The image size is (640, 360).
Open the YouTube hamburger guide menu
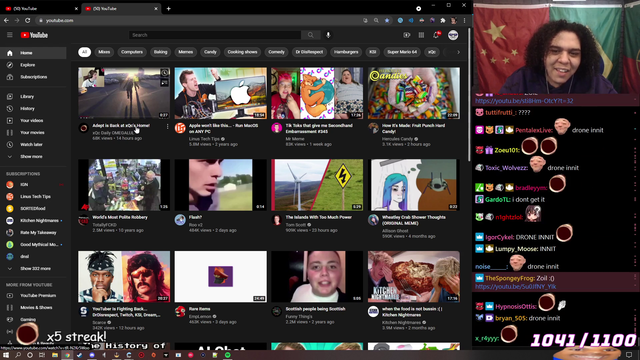click(10, 35)
